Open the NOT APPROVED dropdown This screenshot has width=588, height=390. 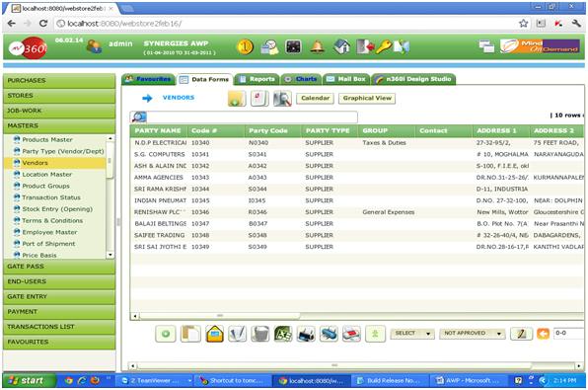tap(473, 334)
